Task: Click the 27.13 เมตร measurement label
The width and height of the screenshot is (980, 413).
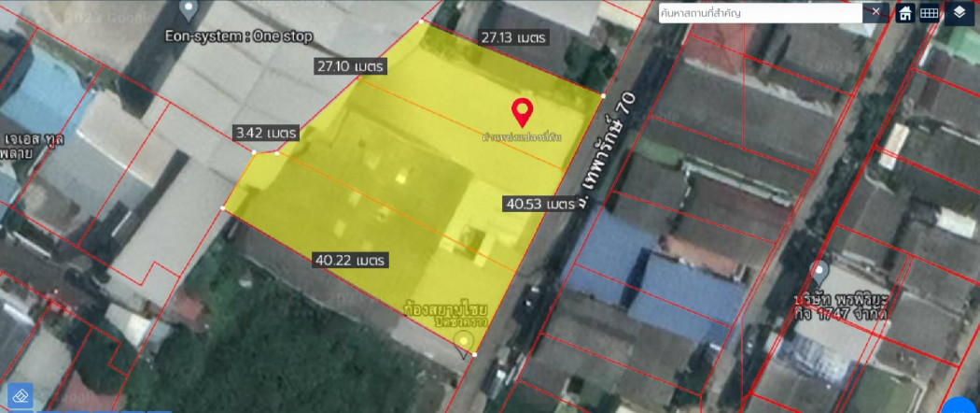Action: coord(513,37)
